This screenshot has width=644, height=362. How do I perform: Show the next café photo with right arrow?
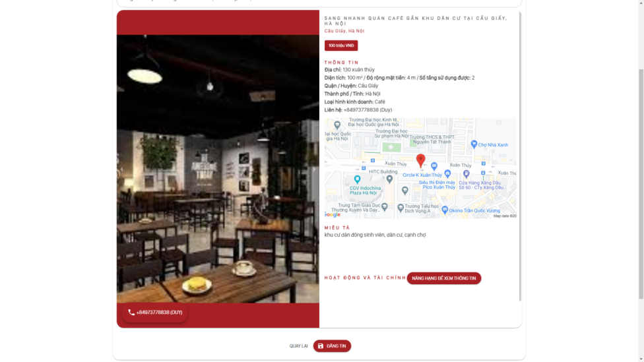314,169
